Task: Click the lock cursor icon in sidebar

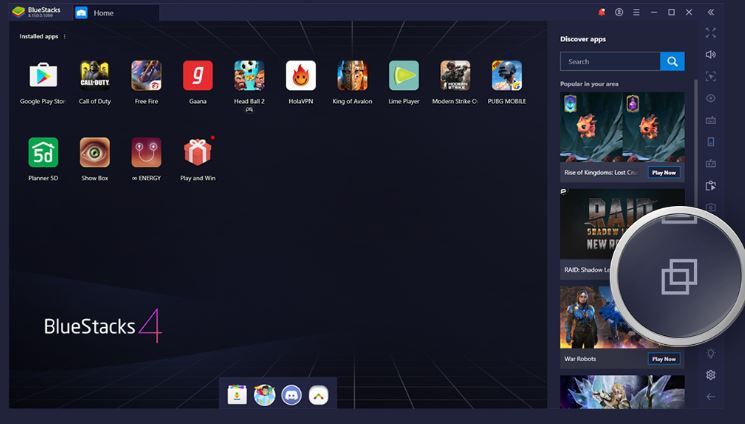Action: pos(711,77)
